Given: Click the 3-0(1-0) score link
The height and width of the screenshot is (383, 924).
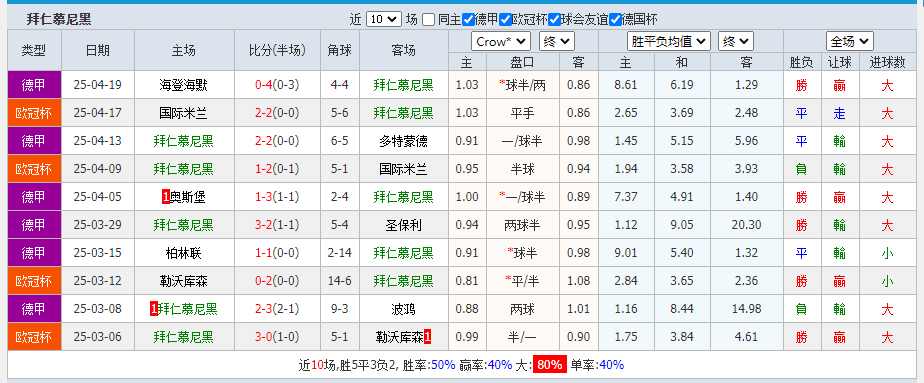Looking at the screenshot, I should point(277,337).
